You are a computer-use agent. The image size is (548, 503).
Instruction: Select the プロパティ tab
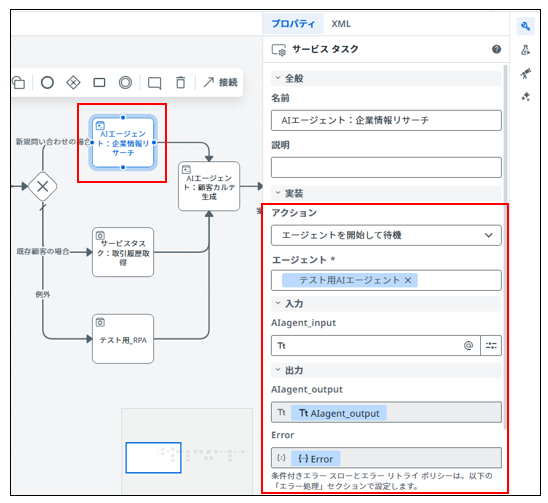[293, 24]
